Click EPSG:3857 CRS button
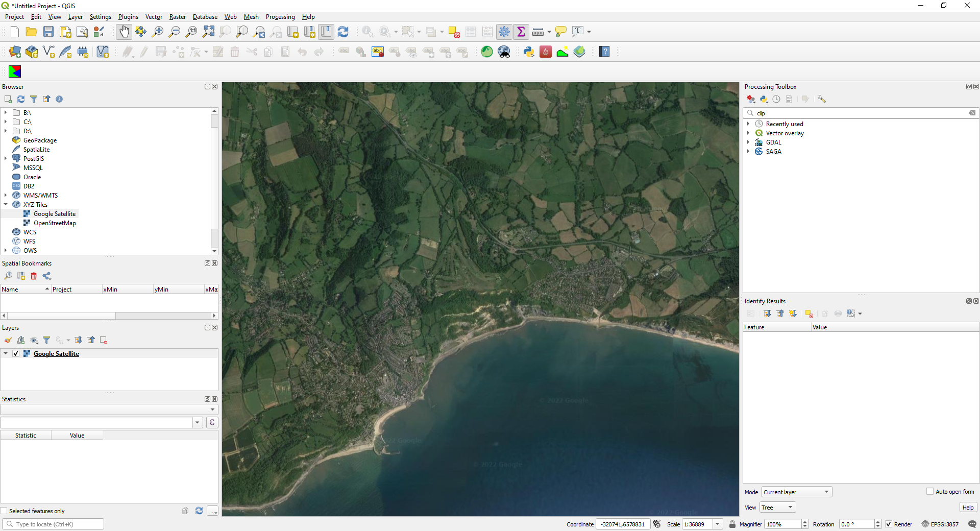Viewport: 980px width, 531px height. tap(940, 524)
